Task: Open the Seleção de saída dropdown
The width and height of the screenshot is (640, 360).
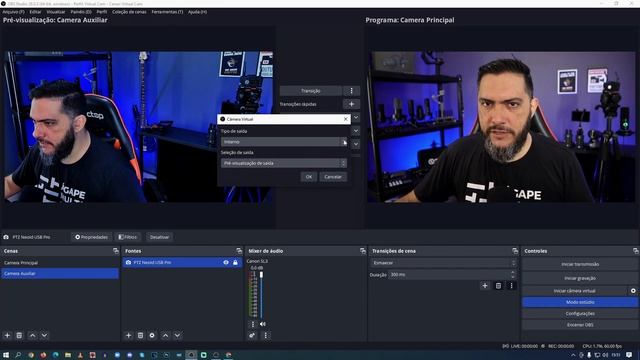Action: (x=284, y=163)
